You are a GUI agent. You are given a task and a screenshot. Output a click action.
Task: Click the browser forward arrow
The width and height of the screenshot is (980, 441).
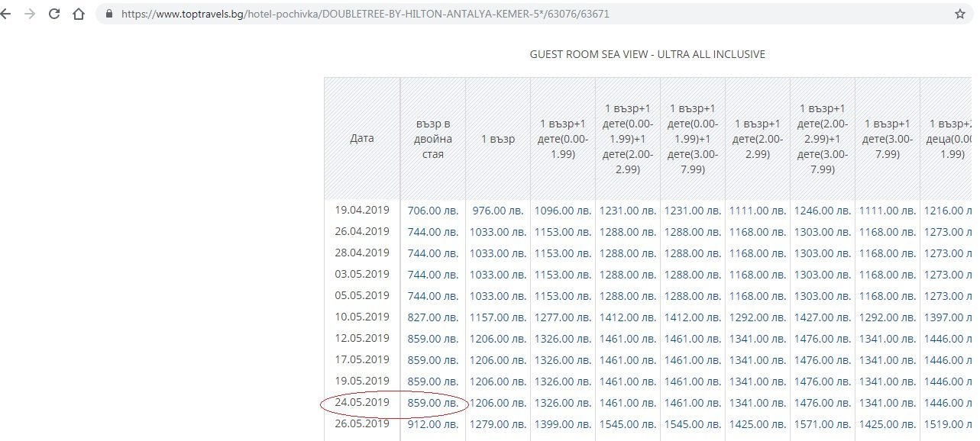(x=31, y=14)
